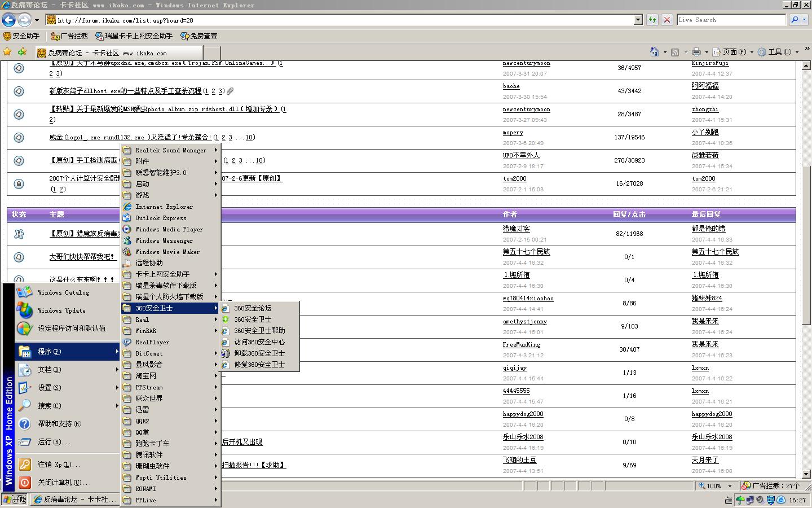Expand the WinRAR programs submenu
The image size is (812, 508).
[170, 331]
